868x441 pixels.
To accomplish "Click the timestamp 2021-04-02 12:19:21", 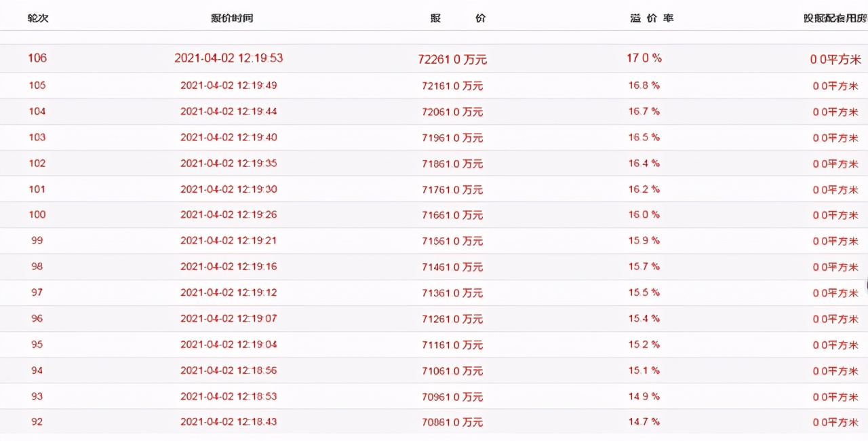I will [229, 241].
